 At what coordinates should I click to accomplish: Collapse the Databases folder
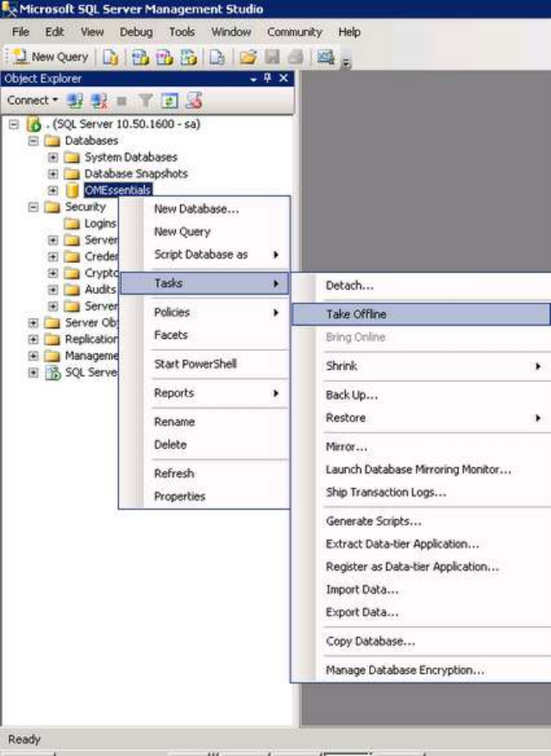[x=33, y=141]
